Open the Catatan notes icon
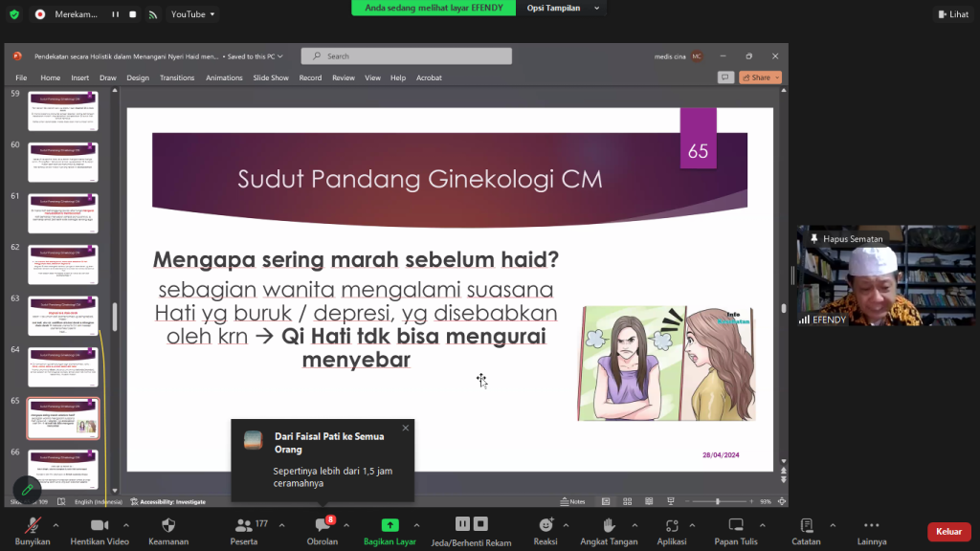 pos(806,525)
